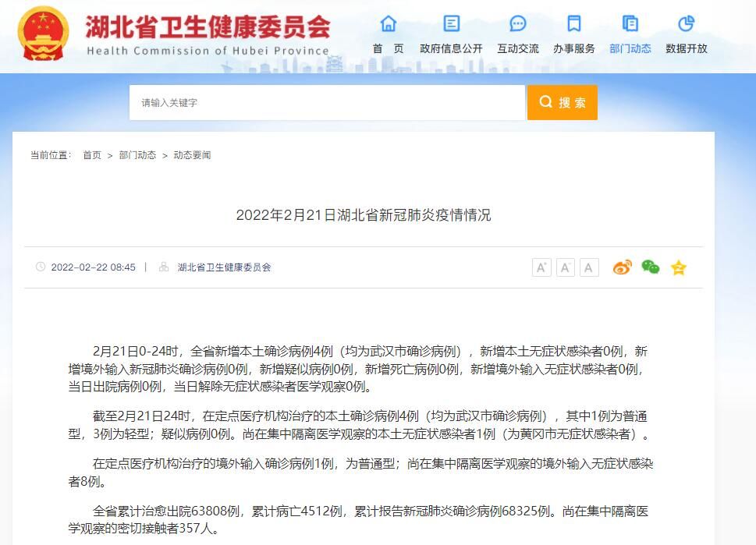The height and width of the screenshot is (545, 756).
Task: Open the 政府信息公开 menu item
Action: click(x=451, y=48)
